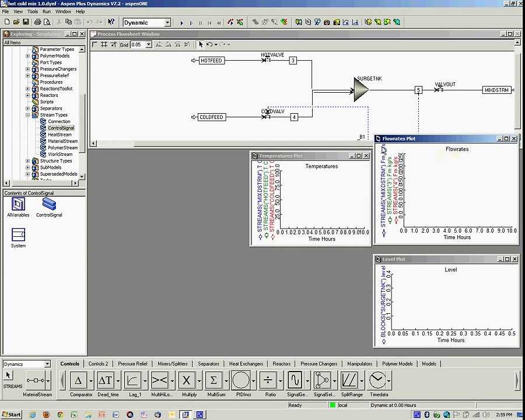Expand the Reactors tree node

click(28, 95)
